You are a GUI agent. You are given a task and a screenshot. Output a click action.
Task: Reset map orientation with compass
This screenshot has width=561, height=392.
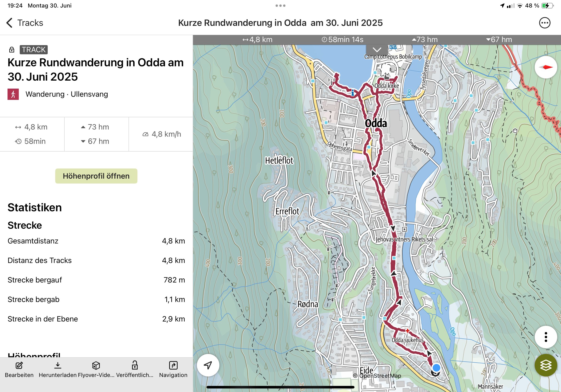545,67
